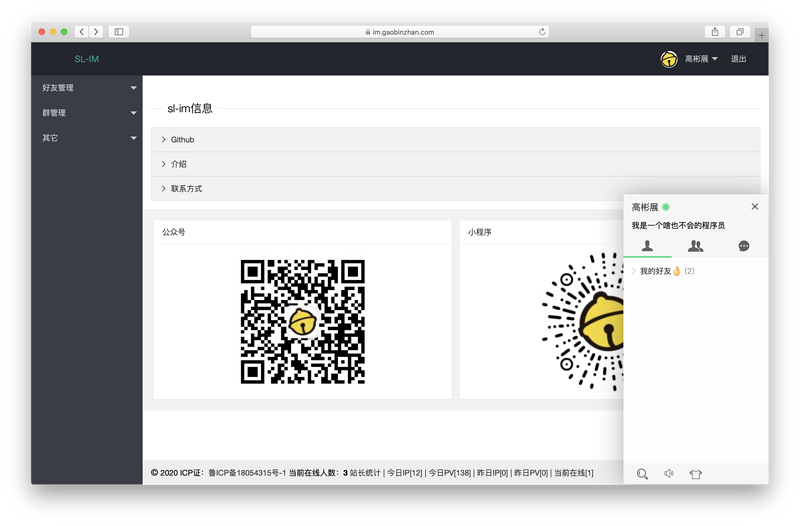800x526 pixels.
Task: Click the bell avatar in the top bar
Action: click(x=669, y=59)
